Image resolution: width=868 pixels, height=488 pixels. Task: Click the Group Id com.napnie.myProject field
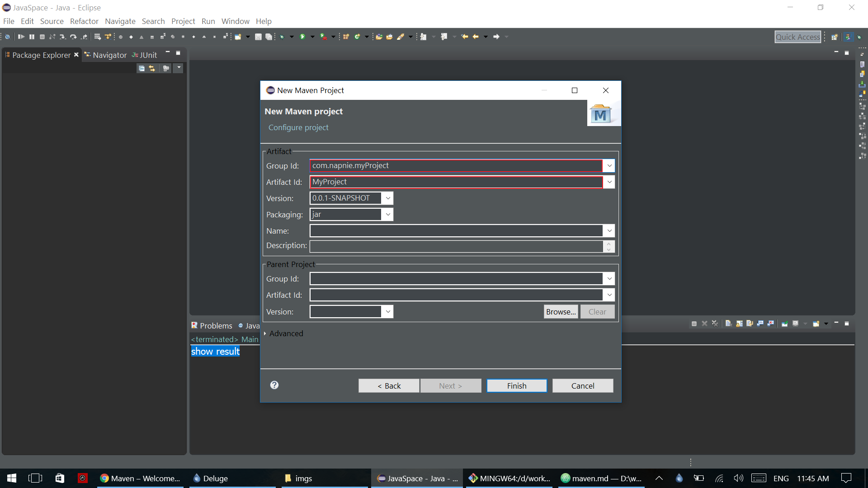tap(456, 166)
